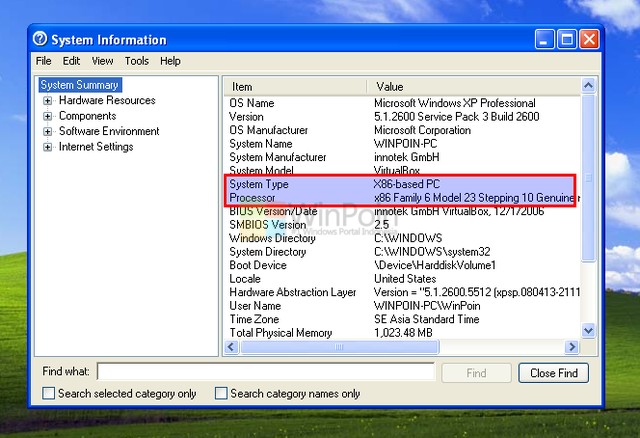
Task: Open the File menu
Action: [43, 61]
